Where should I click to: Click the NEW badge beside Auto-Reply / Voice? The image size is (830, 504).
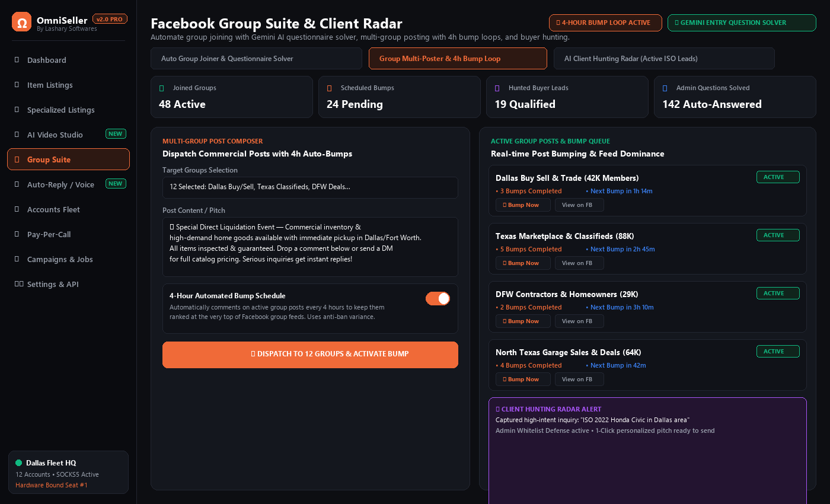(116, 184)
